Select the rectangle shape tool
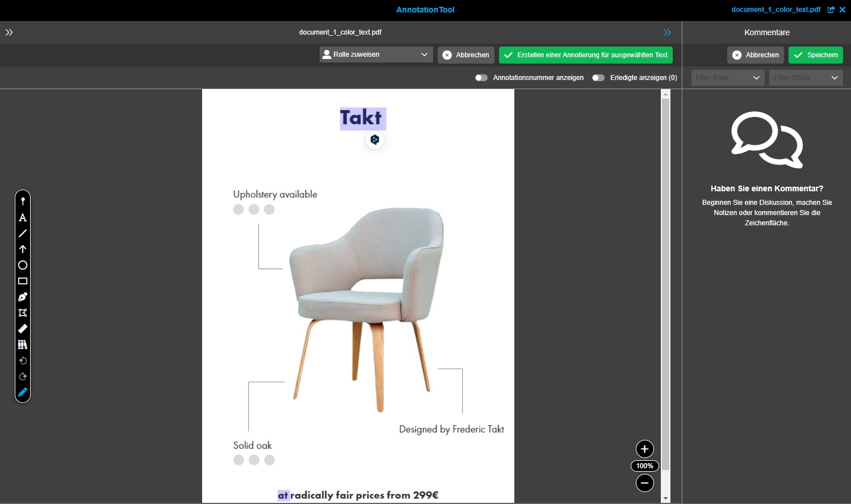851x504 pixels. 23,281
